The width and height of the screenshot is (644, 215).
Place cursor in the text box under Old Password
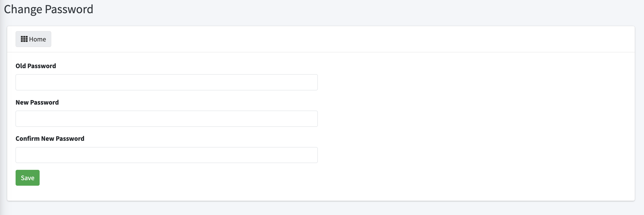[167, 82]
